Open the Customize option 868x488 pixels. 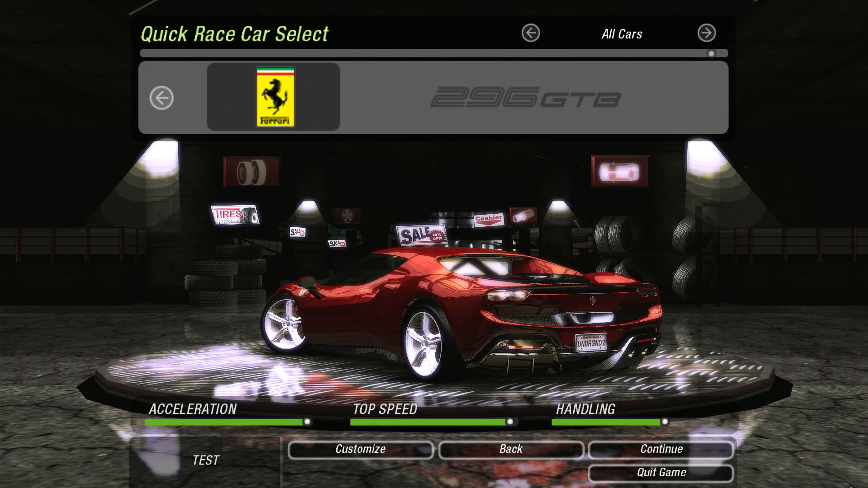(360, 449)
